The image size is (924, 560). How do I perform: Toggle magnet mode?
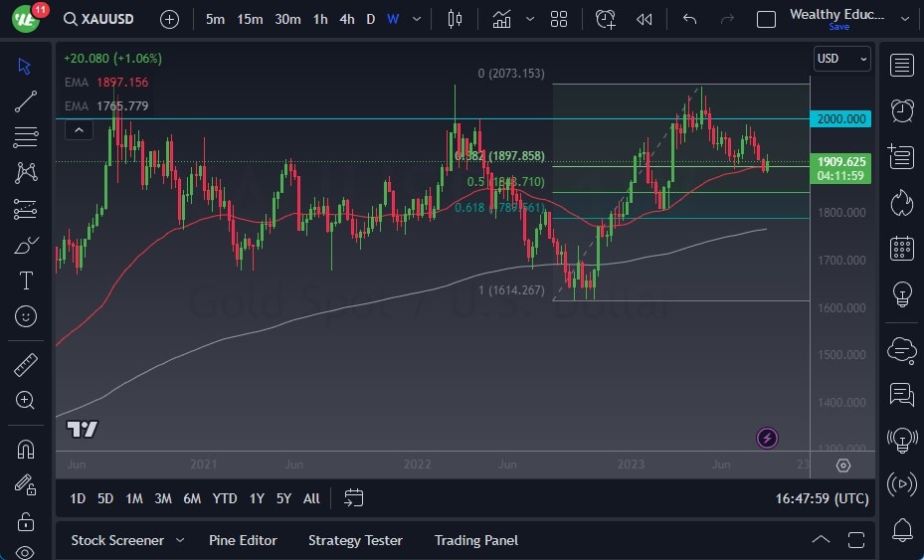[25, 450]
